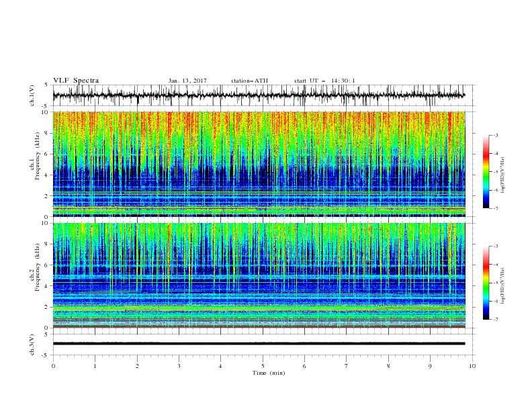The width and height of the screenshot is (532, 411).
Task: Click the ch.3 voltage waveform trace
Action: (259, 344)
